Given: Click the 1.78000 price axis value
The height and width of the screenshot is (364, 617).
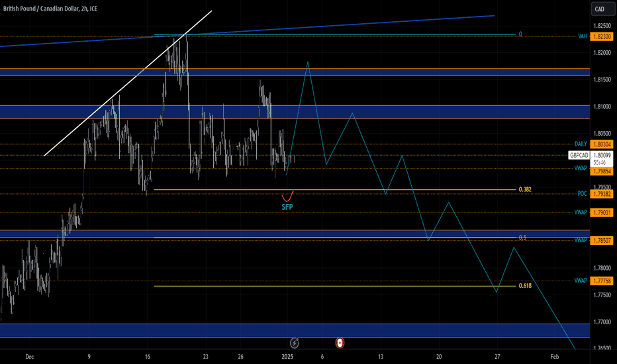Looking at the screenshot, I should [602, 268].
